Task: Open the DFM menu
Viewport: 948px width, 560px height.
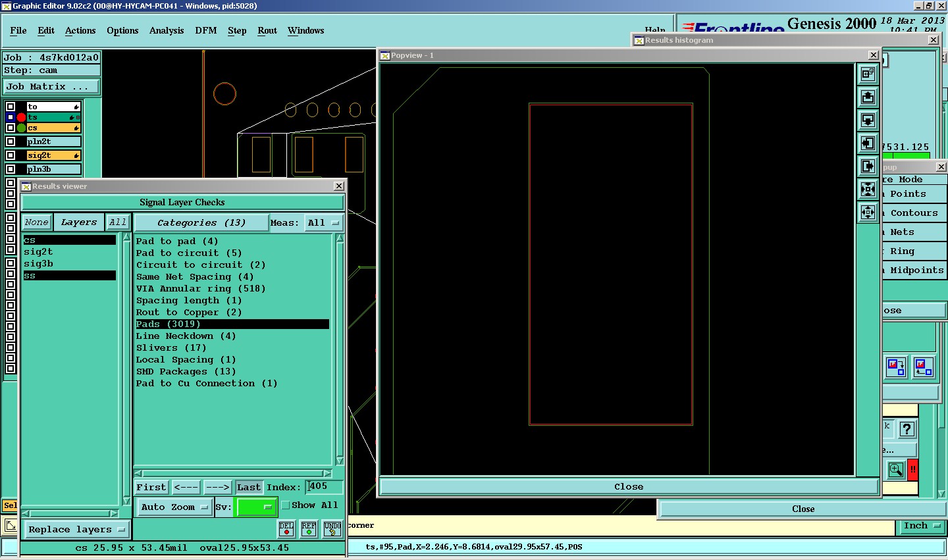Action: [206, 30]
